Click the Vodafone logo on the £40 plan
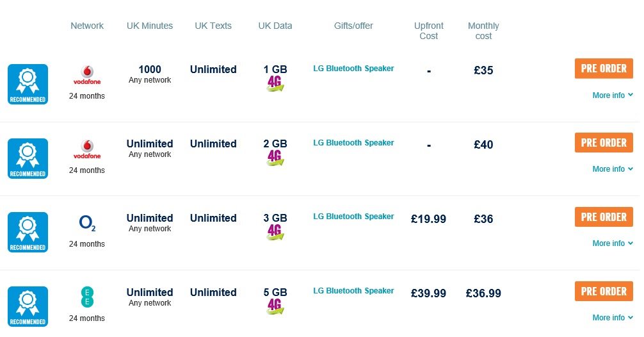644x337 pixels. [x=87, y=149]
